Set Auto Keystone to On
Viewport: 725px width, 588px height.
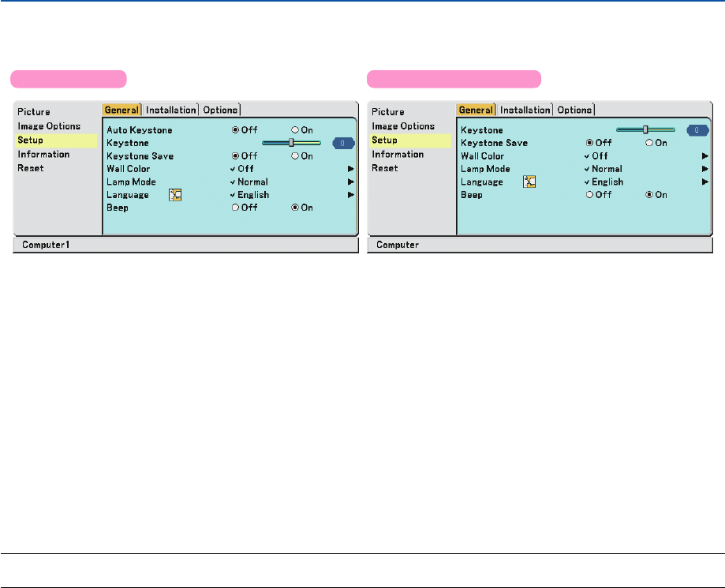302,130
